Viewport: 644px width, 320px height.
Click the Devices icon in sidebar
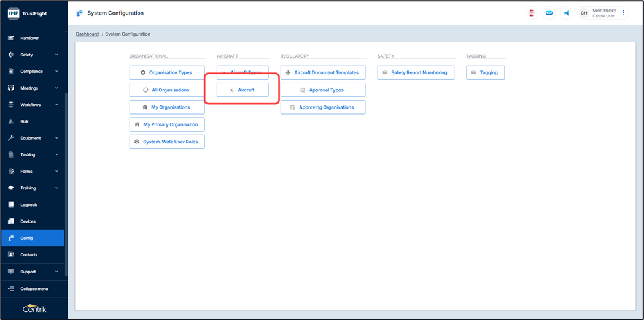pos(10,221)
